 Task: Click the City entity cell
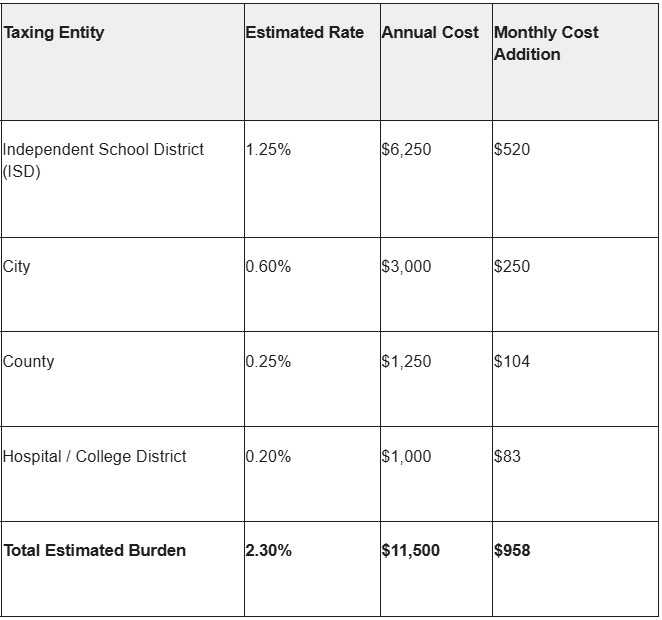[17, 267]
